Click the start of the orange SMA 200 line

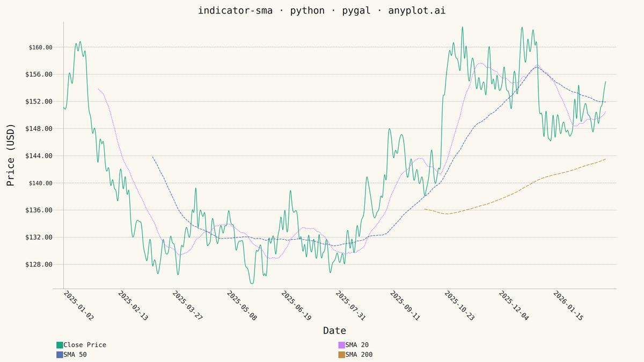pos(425,209)
